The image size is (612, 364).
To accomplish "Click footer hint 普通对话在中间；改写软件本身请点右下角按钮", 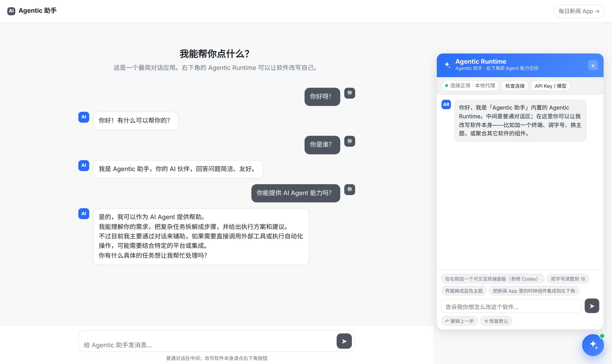I will click(217, 358).
